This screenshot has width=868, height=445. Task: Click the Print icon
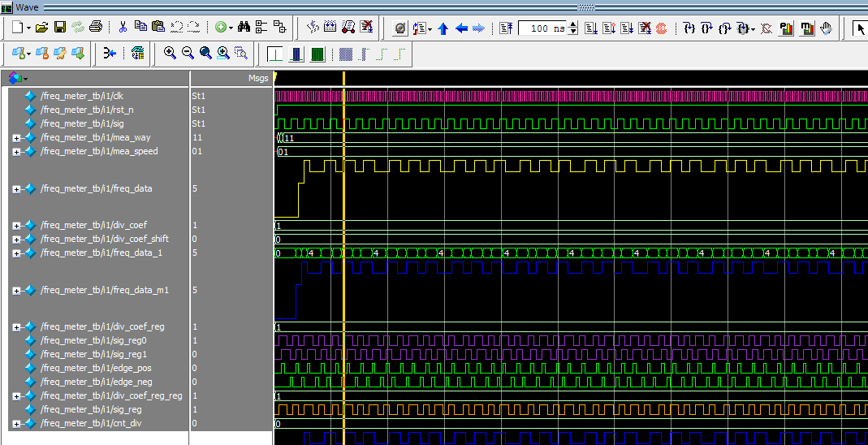pos(96,28)
